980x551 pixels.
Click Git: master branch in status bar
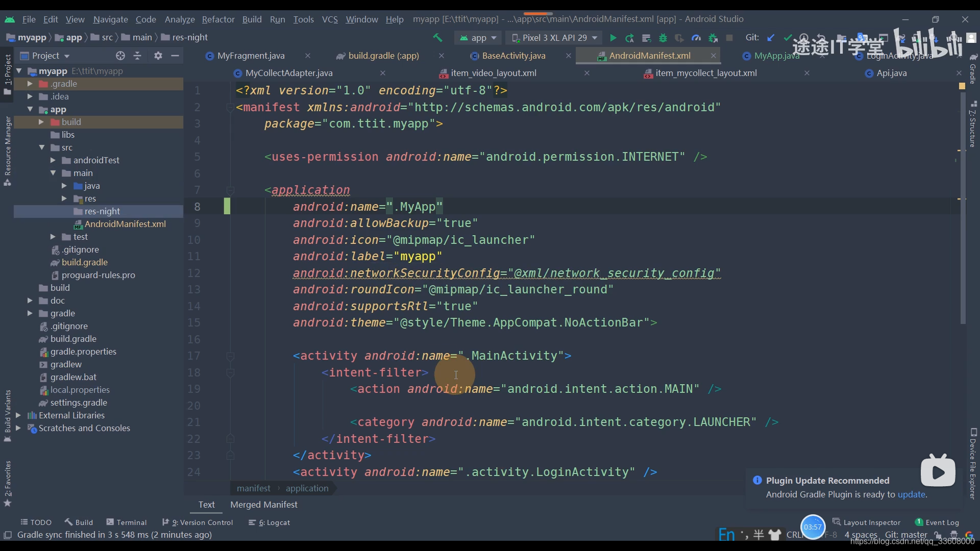click(x=906, y=535)
